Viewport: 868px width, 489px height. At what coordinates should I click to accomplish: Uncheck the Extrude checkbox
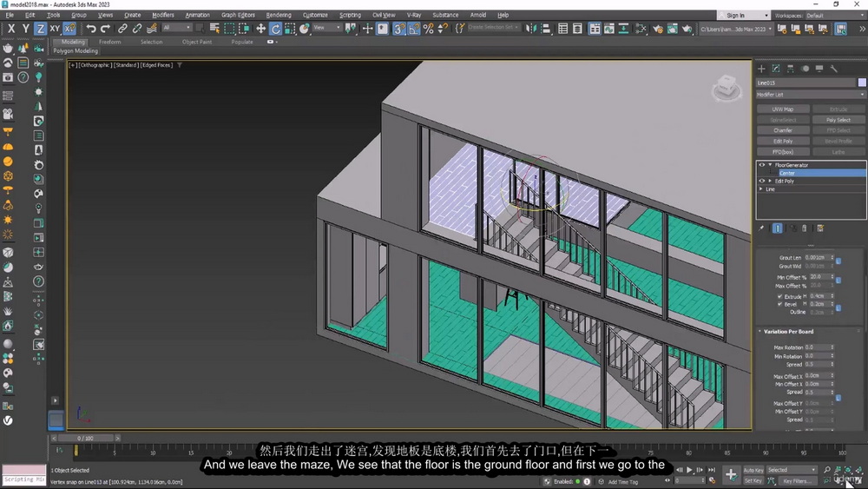(x=779, y=297)
